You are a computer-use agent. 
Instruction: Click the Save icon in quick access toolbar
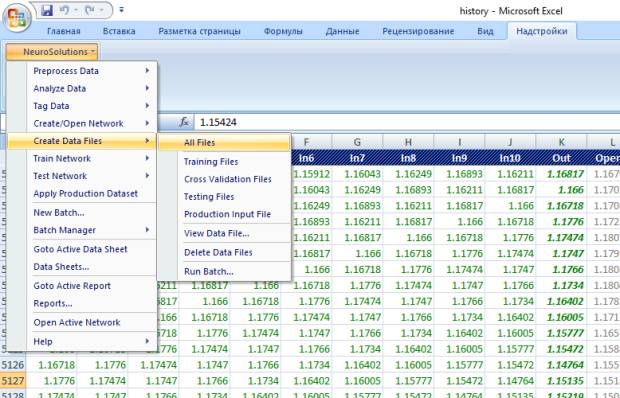[47, 10]
